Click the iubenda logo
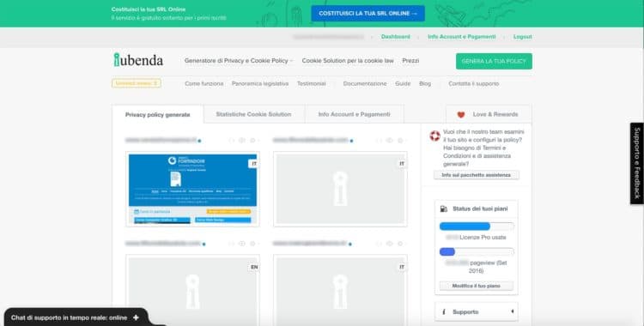The height and width of the screenshot is (326, 644). [x=138, y=60]
